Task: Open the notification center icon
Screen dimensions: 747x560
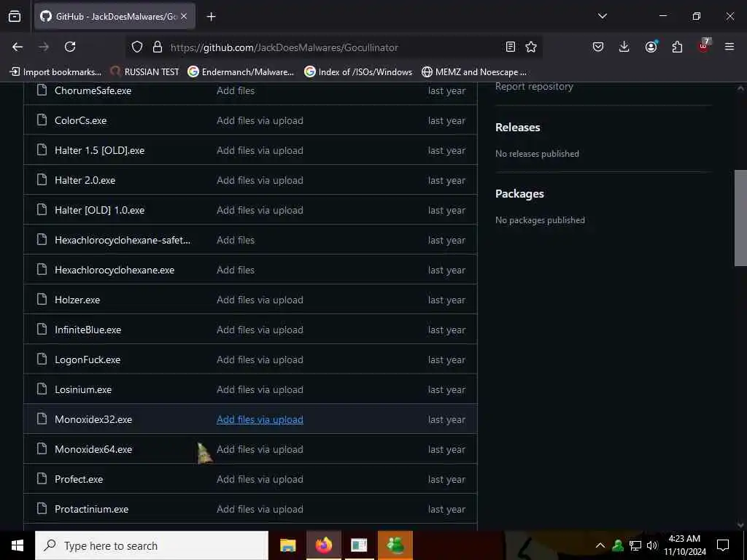Action: (x=723, y=545)
